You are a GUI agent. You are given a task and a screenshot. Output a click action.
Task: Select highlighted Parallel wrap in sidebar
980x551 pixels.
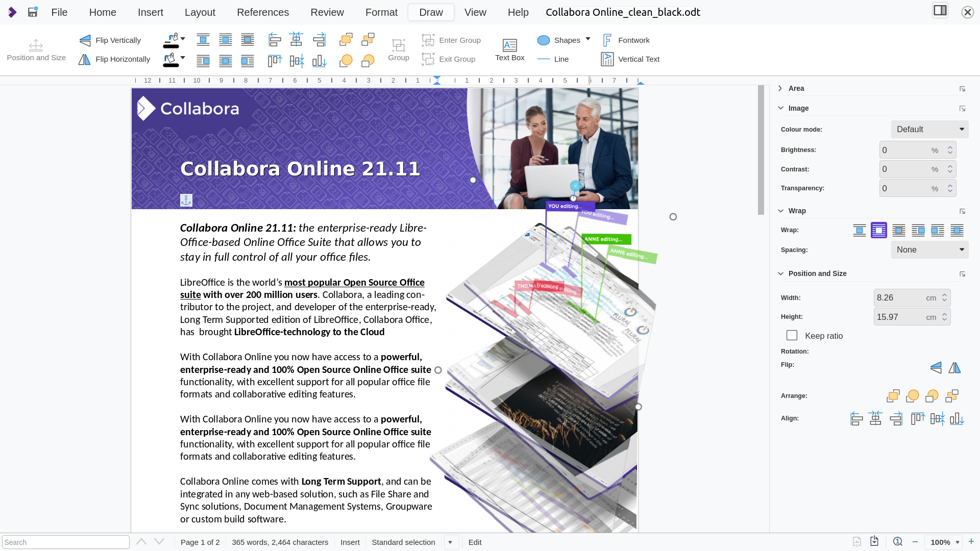pyautogui.click(x=879, y=231)
